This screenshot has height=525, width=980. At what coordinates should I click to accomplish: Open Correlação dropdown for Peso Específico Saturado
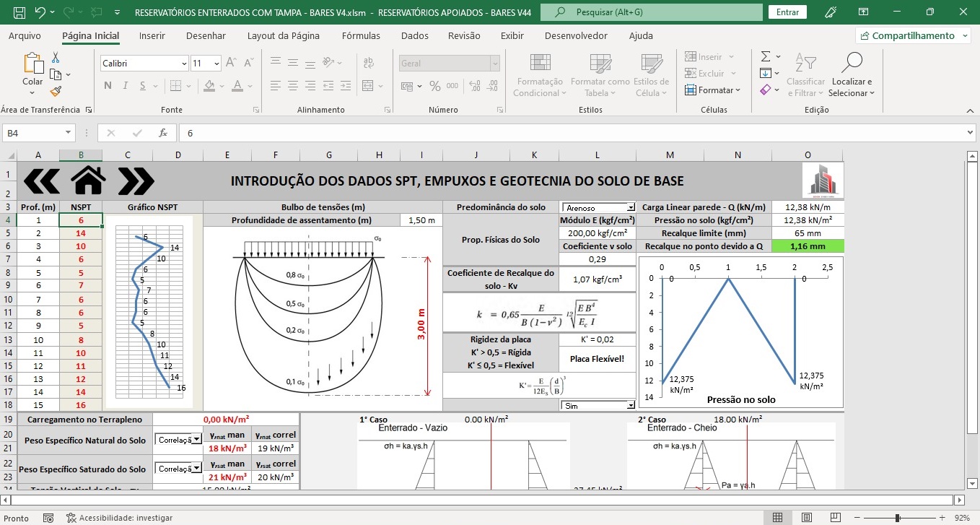pos(197,468)
